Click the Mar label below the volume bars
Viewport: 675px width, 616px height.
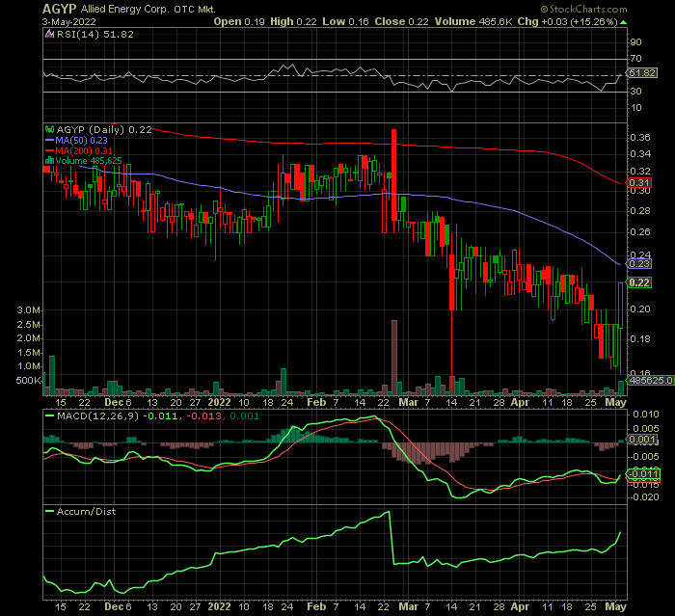click(408, 402)
